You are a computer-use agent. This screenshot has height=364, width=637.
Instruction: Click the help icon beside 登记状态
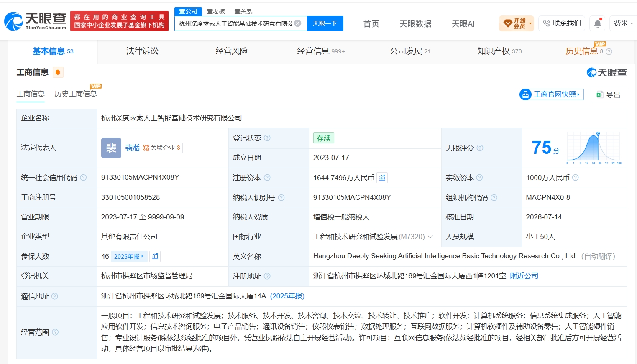pos(267,138)
